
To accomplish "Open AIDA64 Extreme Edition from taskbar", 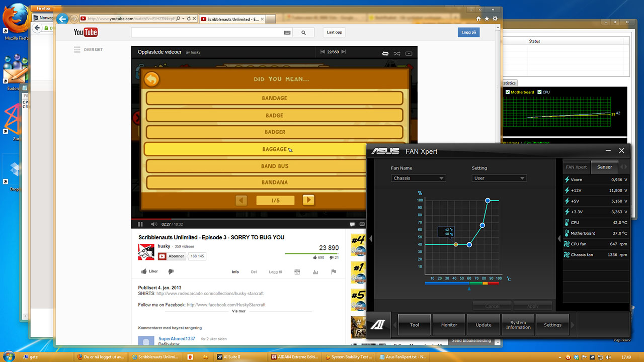I will [x=296, y=357].
